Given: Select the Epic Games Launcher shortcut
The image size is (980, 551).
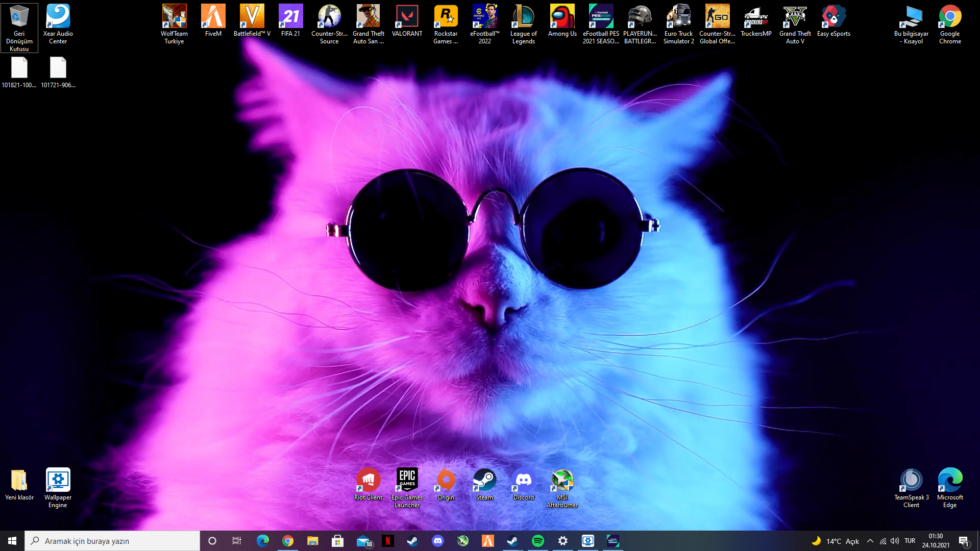Looking at the screenshot, I should click(407, 488).
